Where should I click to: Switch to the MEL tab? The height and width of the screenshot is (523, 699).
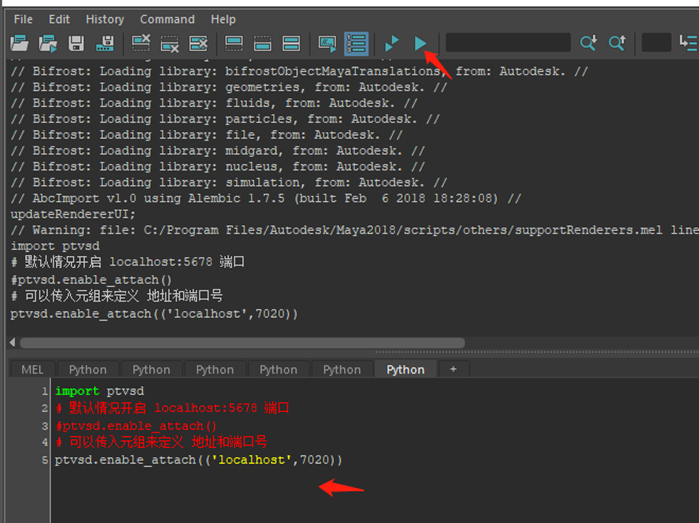click(33, 370)
